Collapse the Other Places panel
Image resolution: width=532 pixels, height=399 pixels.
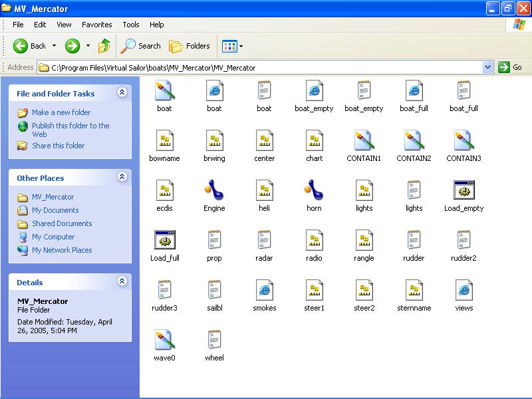point(122,176)
